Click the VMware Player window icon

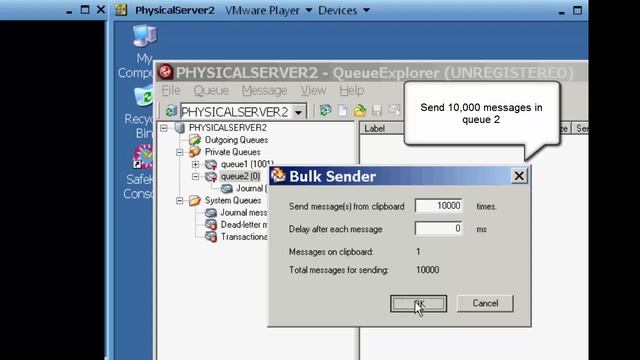point(121,10)
